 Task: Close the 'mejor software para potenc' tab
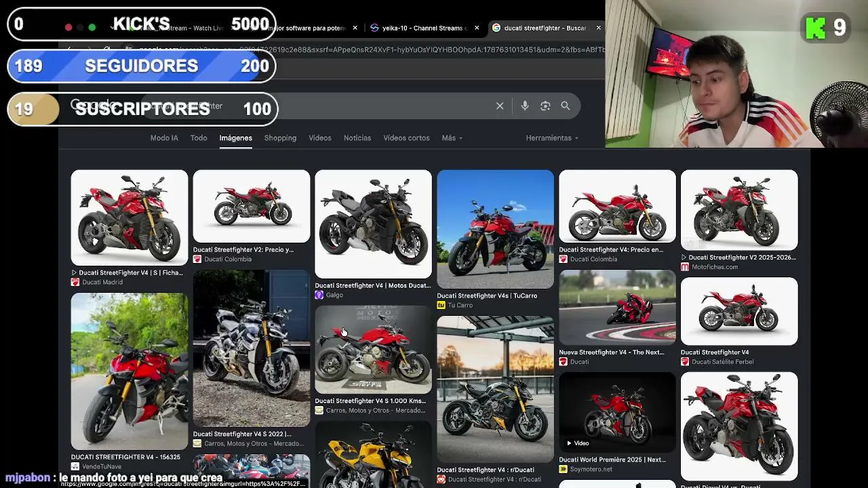click(x=355, y=28)
